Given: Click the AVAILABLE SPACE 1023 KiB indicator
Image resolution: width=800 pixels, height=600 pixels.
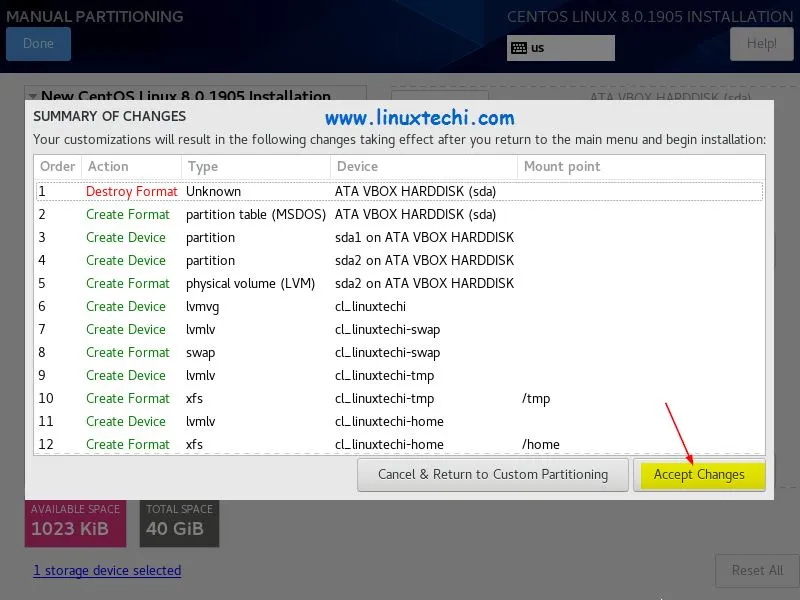Looking at the screenshot, I should [75, 520].
